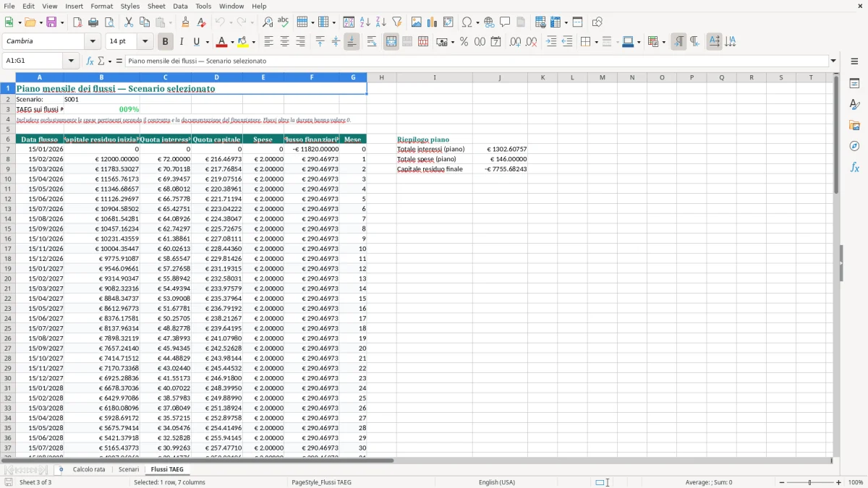The width and height of the screenshot is (868, 488).
Task: Open background color dropdown arrow
Action: [x=253, y=42]
